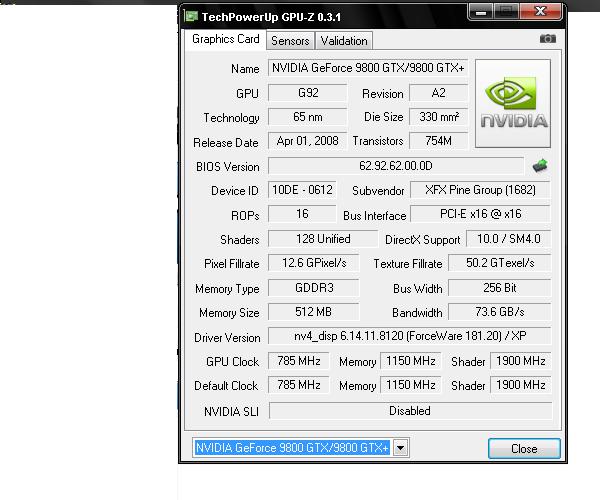Click Bandwidth value 73.6 GB/s
Image resolution: width=600 pixels, height=500 pixels.
(x=500, y=312)
